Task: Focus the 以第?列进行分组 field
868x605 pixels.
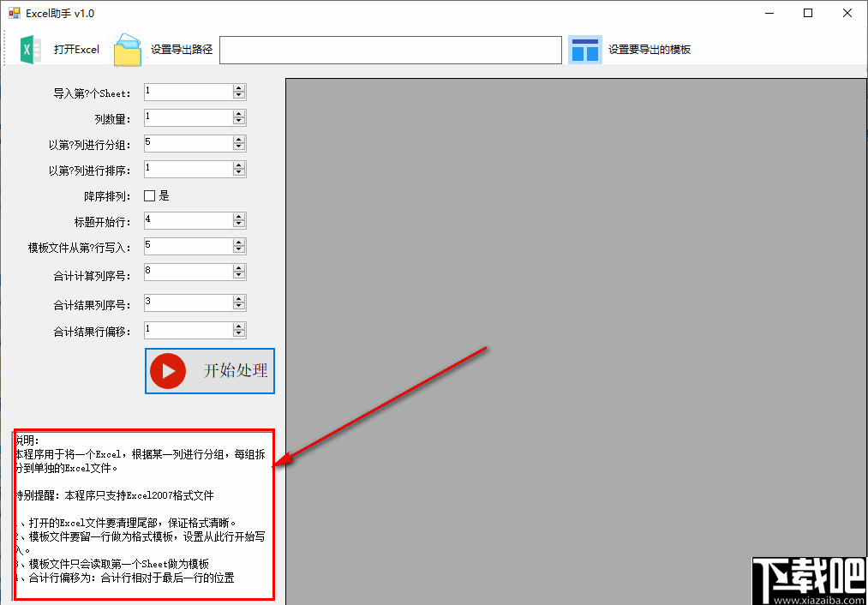Action: [189, 143]
